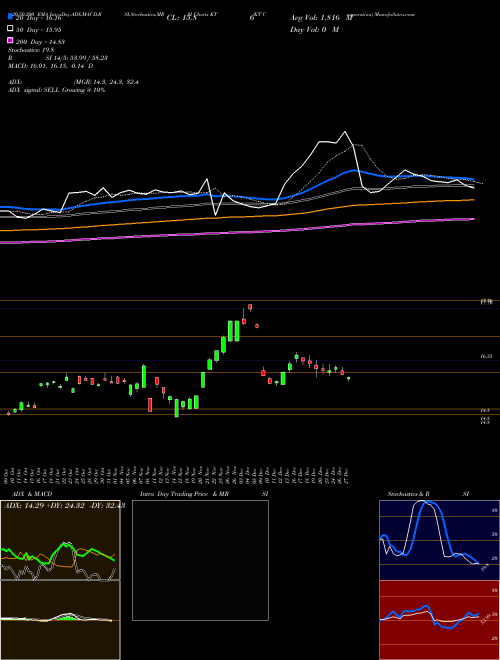Click 'ADX: 14.29 +DY: 24.32' readout
The width and height of the screenshot is (500, 660).
coord(47,506)
